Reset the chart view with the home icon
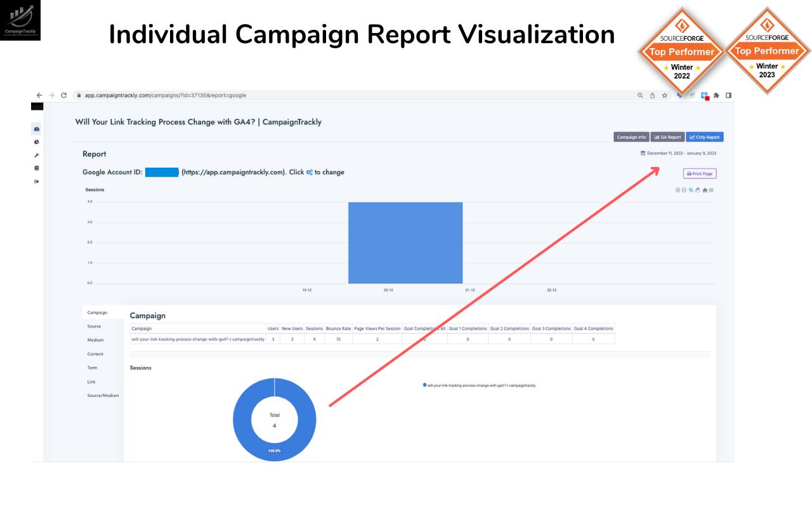 [705, 190]
